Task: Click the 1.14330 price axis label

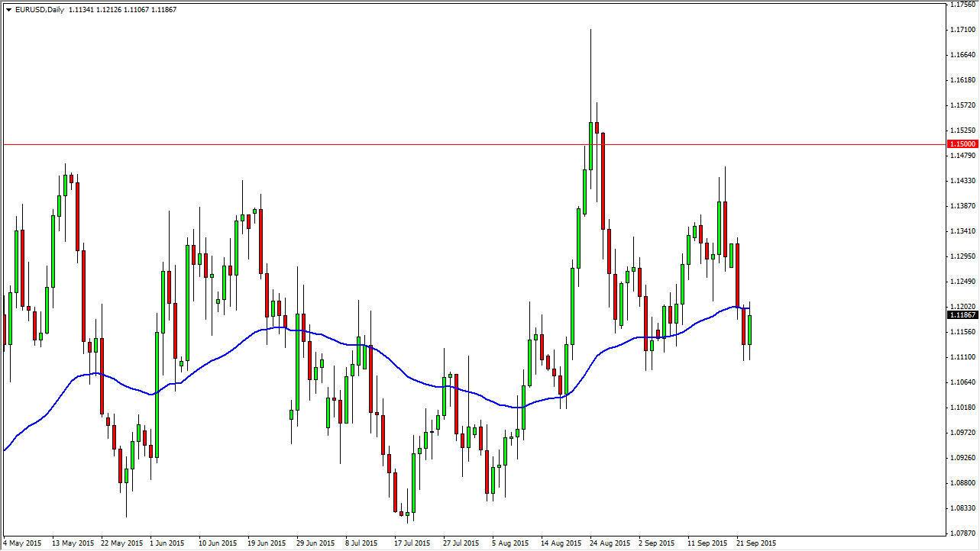Action: [963, 181]
